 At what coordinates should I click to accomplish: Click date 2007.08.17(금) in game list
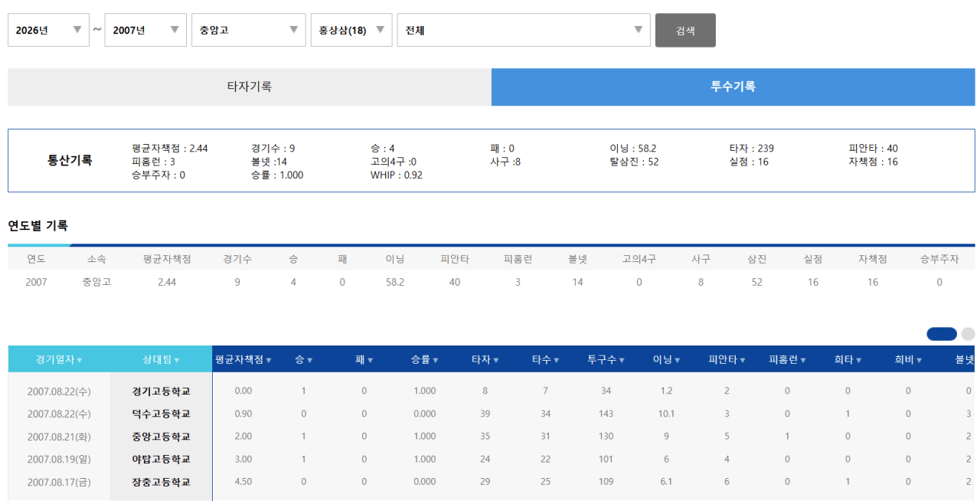click(59, 482)
